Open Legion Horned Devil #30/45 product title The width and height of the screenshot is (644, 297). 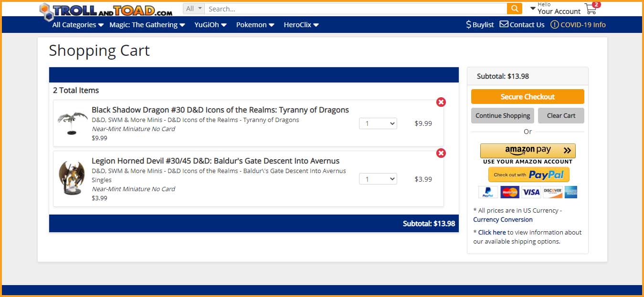[215, 161]
